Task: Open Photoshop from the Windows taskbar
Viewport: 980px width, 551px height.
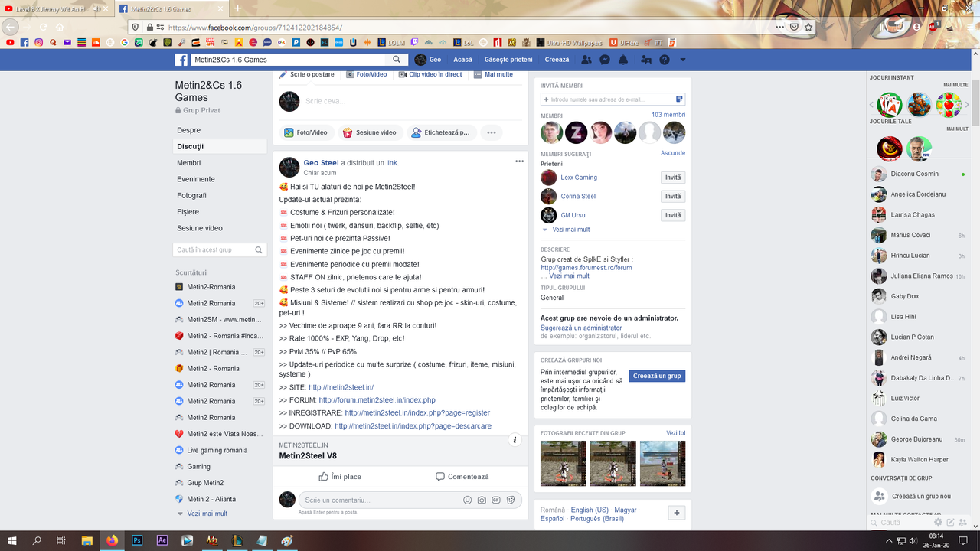Action: [137, 540]
